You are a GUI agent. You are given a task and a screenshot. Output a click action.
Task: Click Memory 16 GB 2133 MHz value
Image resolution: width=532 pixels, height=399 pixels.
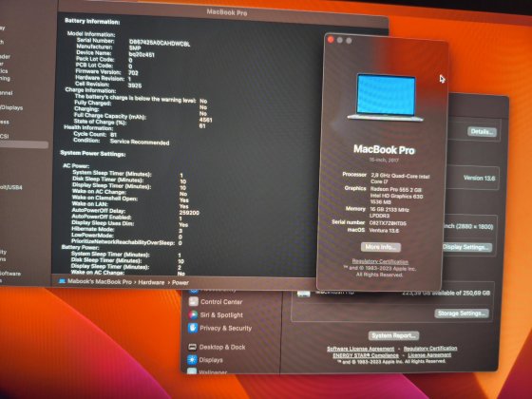[x=389, y=212]
